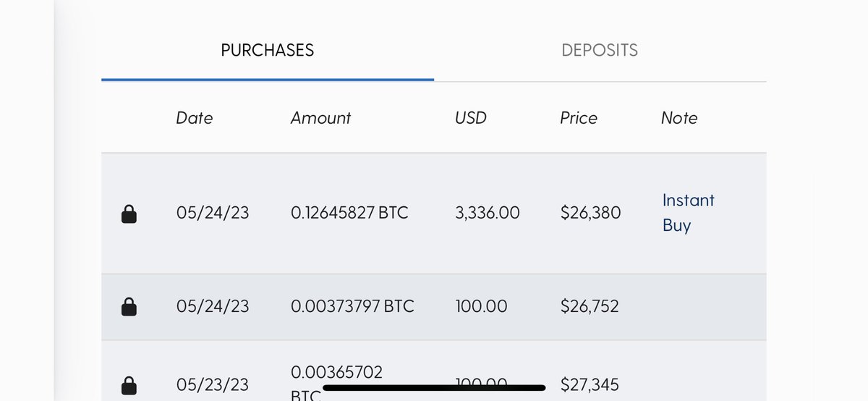Select amount 0.00373797 BTC

coord(352,306)
